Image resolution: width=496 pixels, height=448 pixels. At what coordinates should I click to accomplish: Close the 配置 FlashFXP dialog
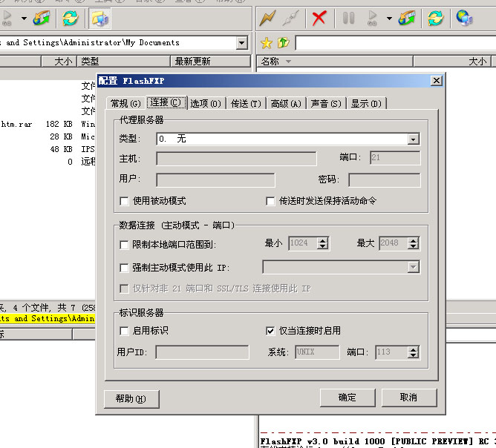(437, 81)
